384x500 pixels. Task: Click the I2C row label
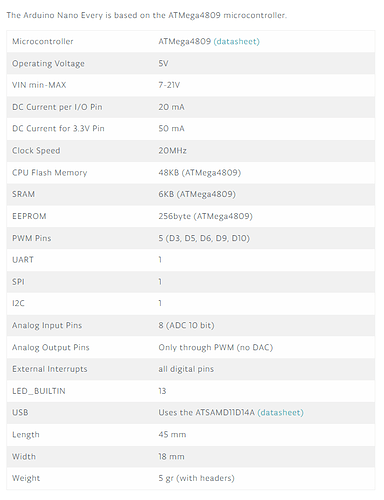pyautogui.click(x=18, y=303)
